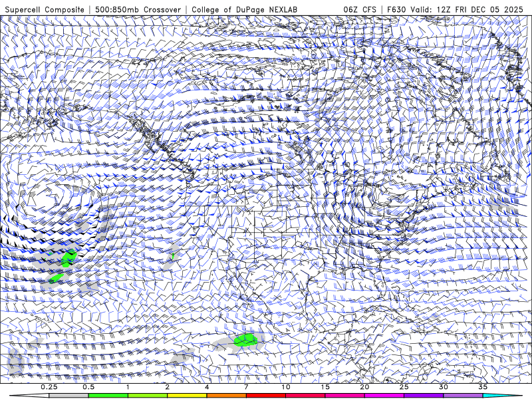Click the green shaded blob at bottom center of map
Image resolution: width=532 pixels, height=399 pixels.
pyautogui.click(x=245, y=340)
